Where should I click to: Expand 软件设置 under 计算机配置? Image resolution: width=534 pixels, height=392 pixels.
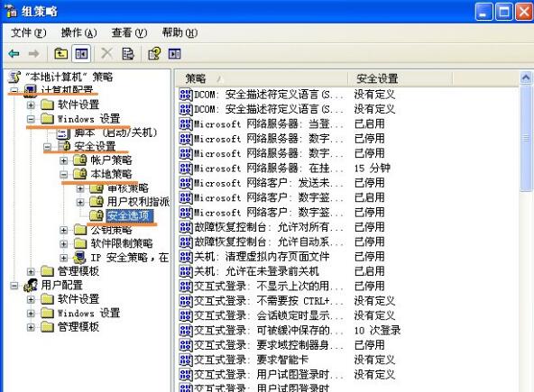[31, 105]
